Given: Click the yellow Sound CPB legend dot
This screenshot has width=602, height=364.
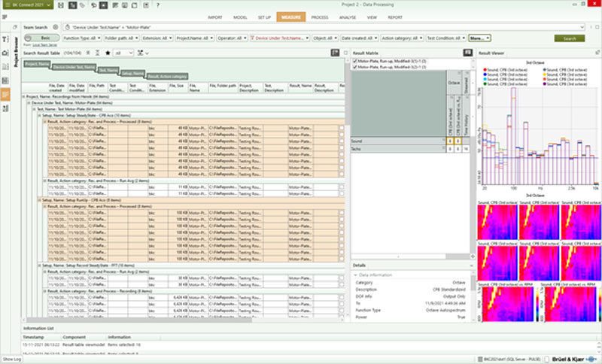Looking at the screenshot, I should (545, 74).
